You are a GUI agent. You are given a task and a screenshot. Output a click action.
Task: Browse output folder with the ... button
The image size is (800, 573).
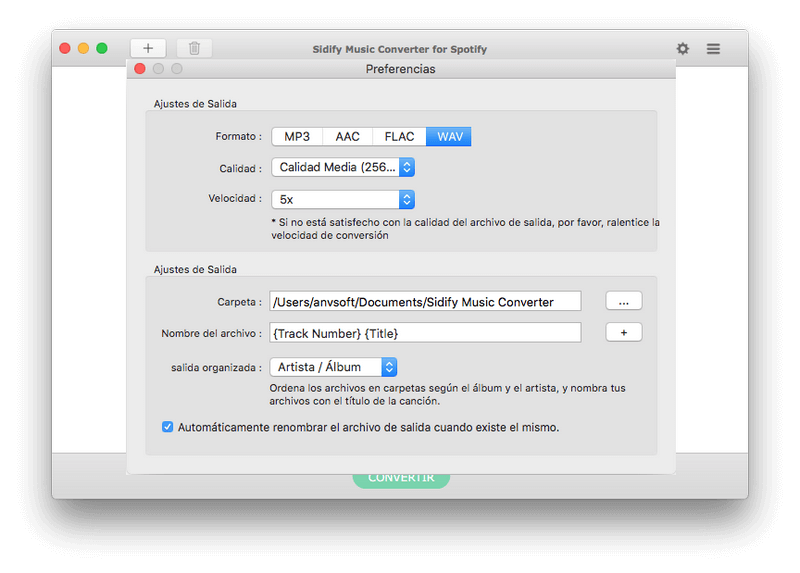pos(623,301)
